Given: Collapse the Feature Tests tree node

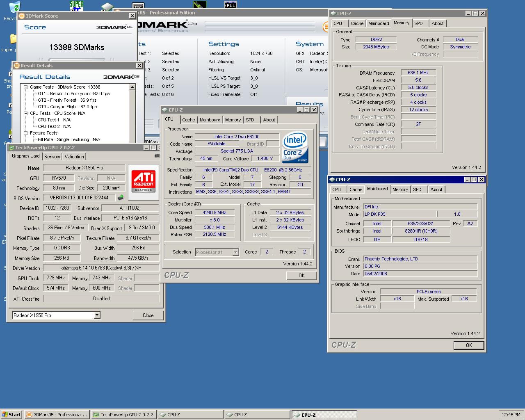Looking at the screenshot, I should [26, 133].
